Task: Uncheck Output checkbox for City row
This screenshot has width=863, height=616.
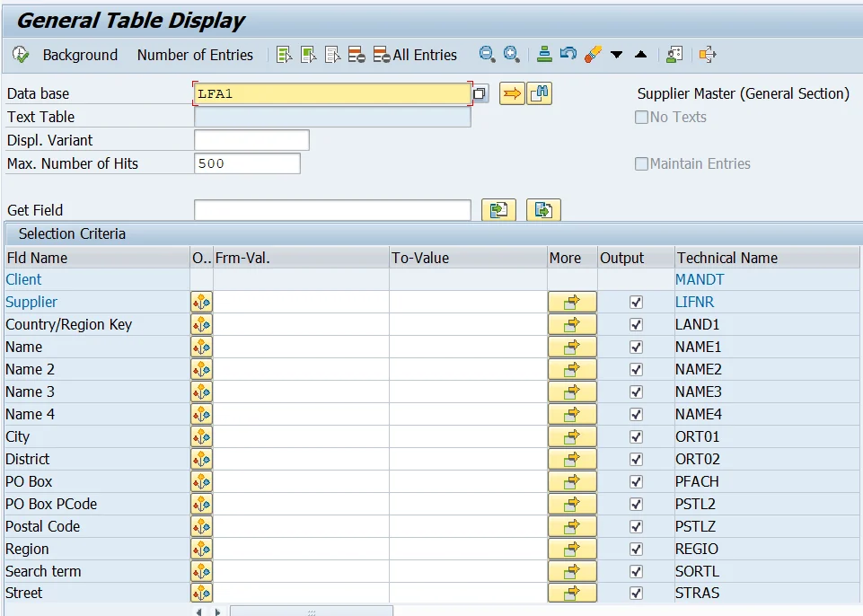Action: pyautogui.click(x=636, y=437)
